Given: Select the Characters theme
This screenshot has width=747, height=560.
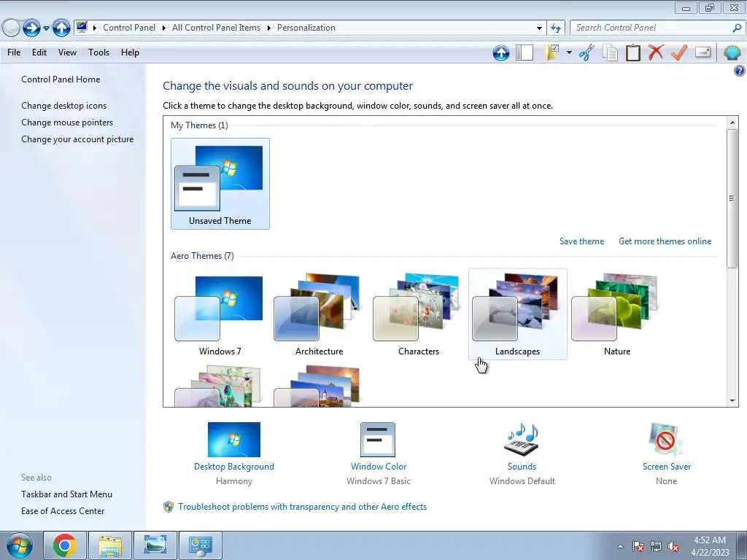Looking at the screenshot, I should click(x=418, y=314).
